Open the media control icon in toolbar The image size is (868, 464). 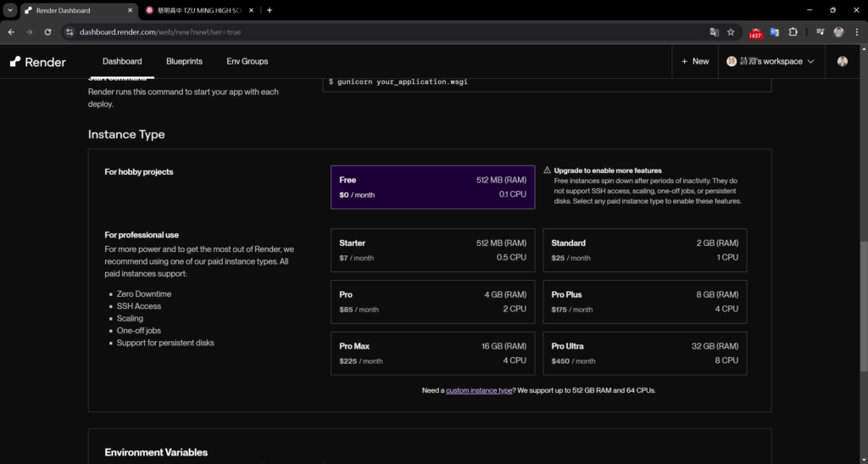(x=821, y=32)
